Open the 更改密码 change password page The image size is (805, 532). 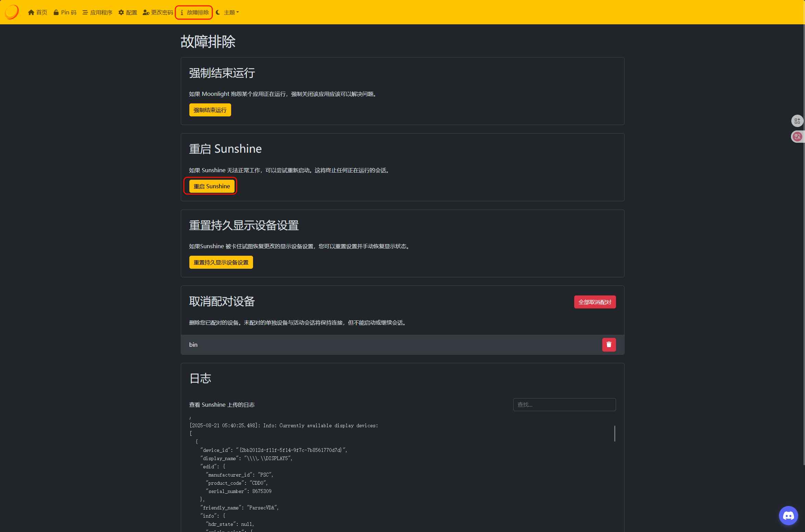pyautogui.click(x=158, y=12)
